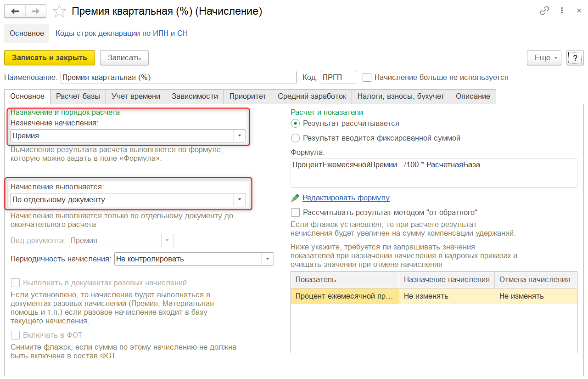588x379 pixels.
Task: Check "Начисление больше не используется" box
Action: click(367, 78)
